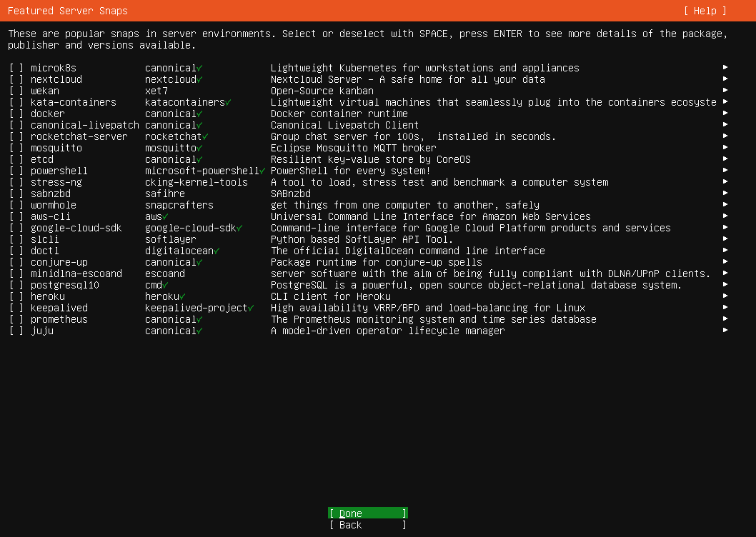
Task: Click description "Docker container runtime"
Action: (x=339, y=114)
